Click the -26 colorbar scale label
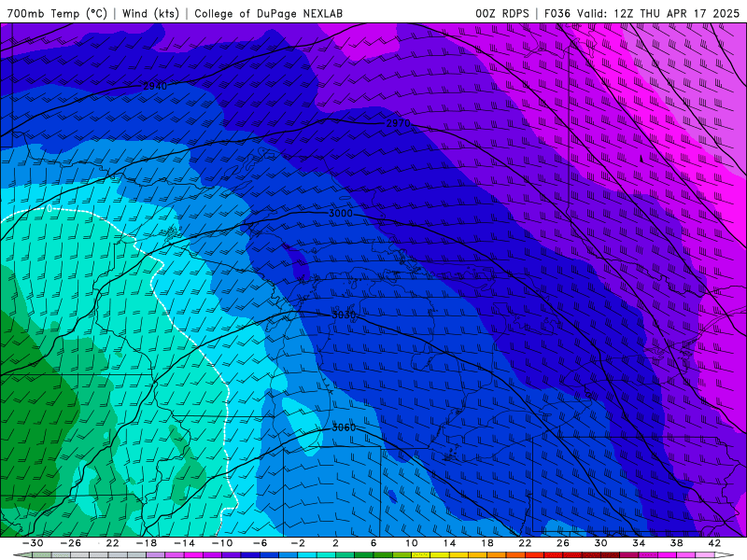 point(71,543)
